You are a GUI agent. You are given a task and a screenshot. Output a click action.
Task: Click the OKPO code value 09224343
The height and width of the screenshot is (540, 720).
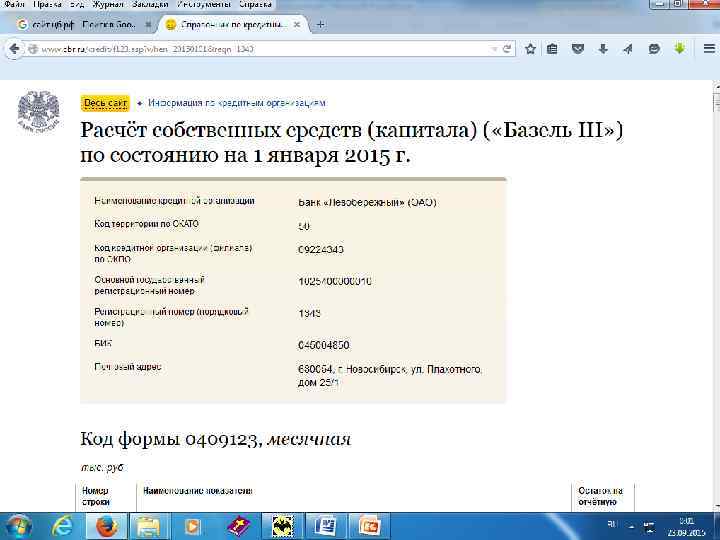tap(321, 250)
